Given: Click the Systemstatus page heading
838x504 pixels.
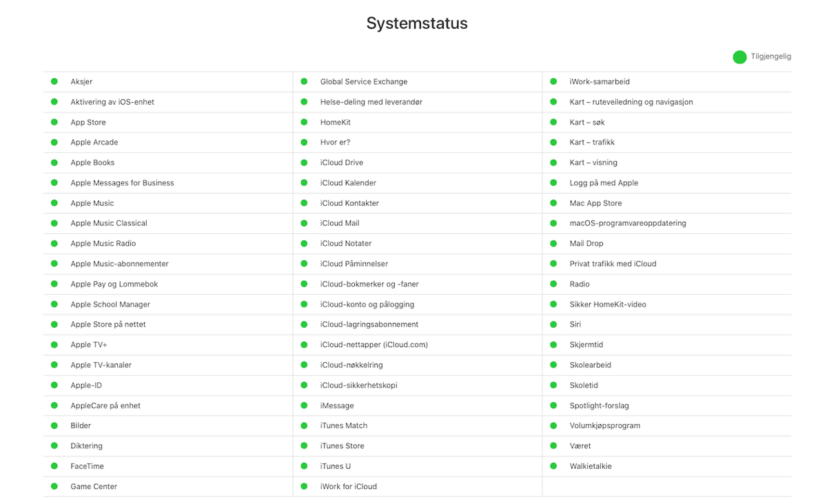Looking at the screenshot, I should point(417,23).
